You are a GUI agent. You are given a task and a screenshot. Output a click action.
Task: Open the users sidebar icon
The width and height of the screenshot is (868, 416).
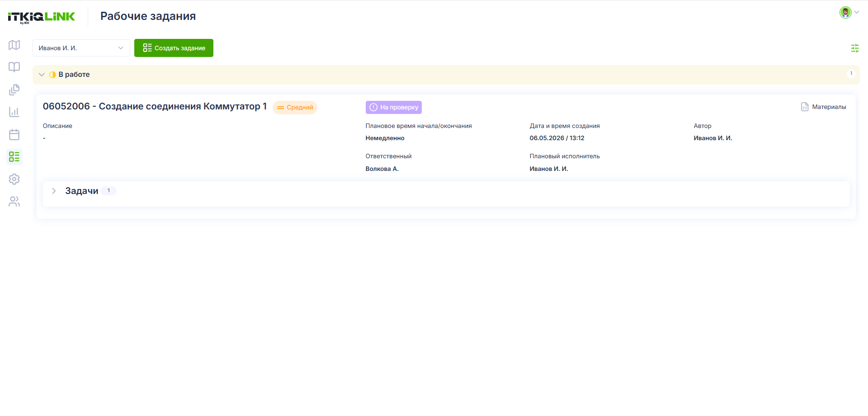[x=14, y=202]
